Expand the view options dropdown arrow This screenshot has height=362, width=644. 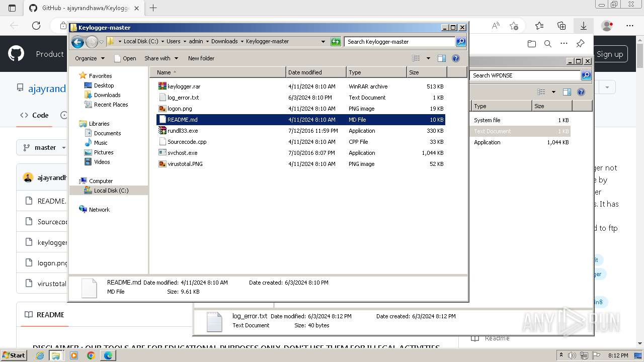point(428,58)
